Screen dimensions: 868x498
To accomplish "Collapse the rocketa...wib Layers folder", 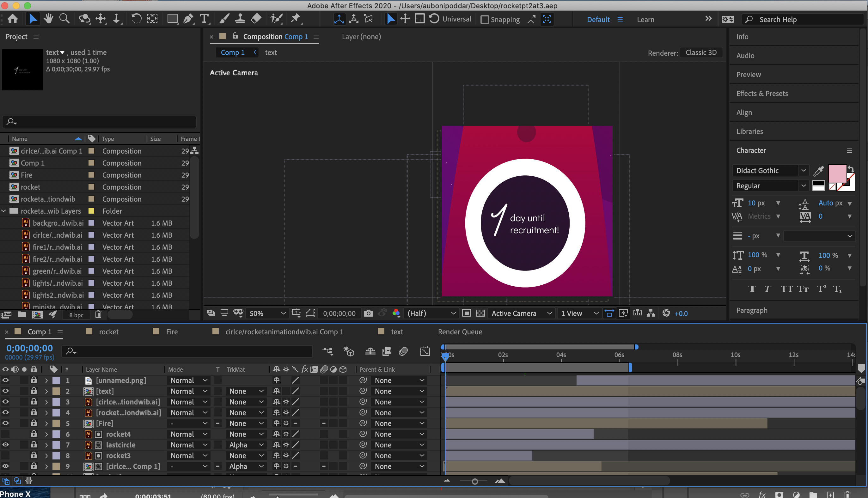I will (x=4, y=211).
